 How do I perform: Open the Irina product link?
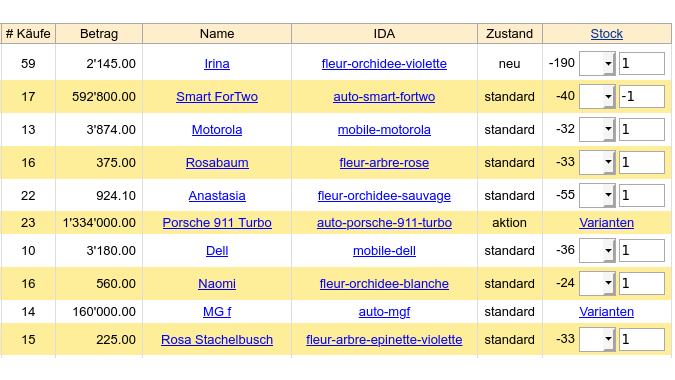coord(217,64)
